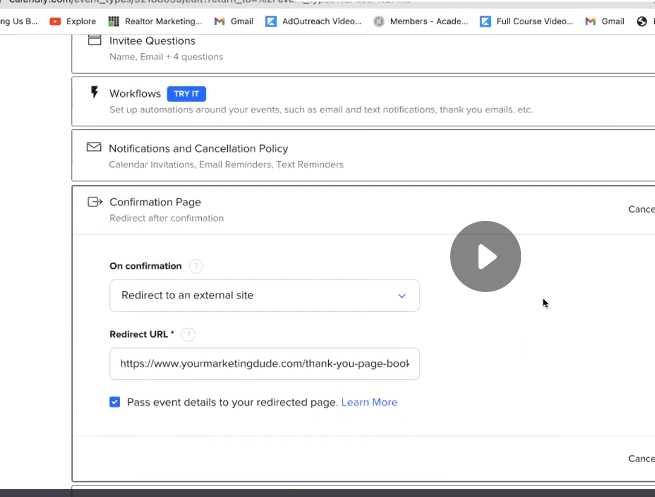Open the Full Course Video bookmark
The height and width of the screenshot is (497, 655).
click(x=527, y=21)
